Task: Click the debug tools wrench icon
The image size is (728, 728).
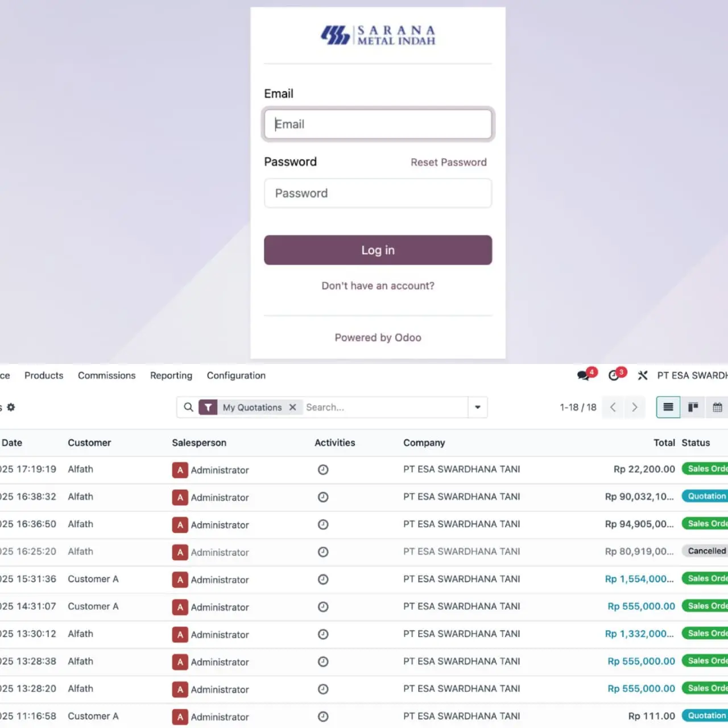Action: pos(643,375)
